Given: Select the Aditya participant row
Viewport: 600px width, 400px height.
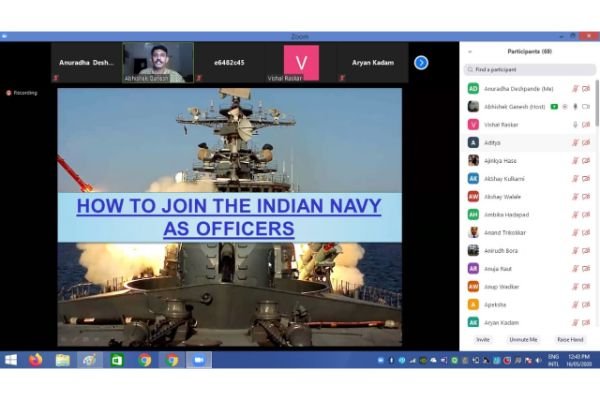Looking at the screenshot, I should pyautogui.click(x=528, y=143).
